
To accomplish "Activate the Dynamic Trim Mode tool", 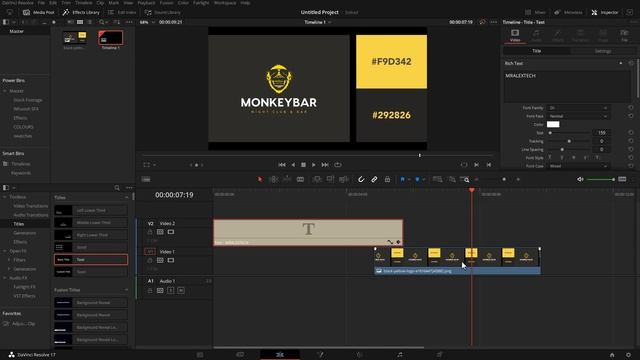I will (287, 179).
